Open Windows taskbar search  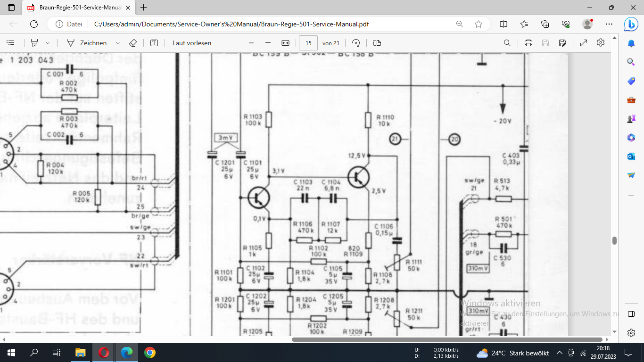pos(34,353)
